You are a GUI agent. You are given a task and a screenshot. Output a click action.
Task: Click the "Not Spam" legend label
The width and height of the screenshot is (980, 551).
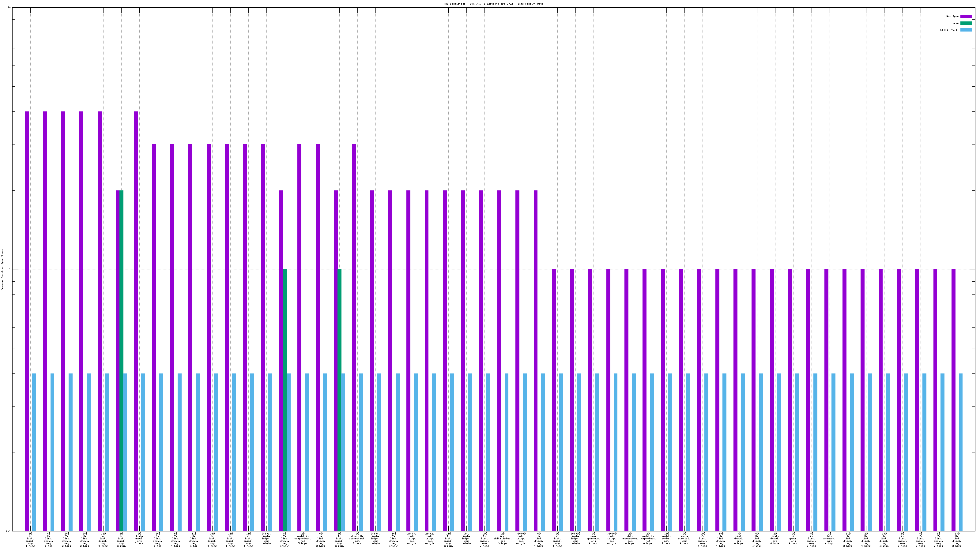[953, 16]
